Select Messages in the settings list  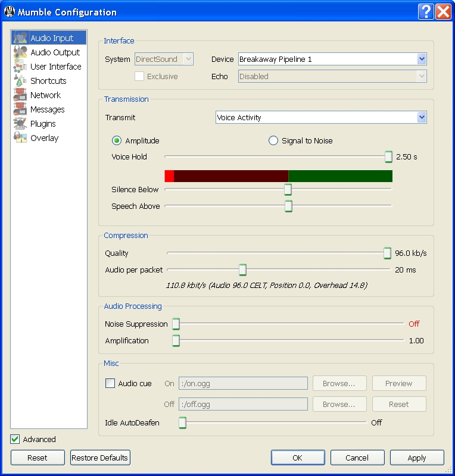[x=49, y=109]
